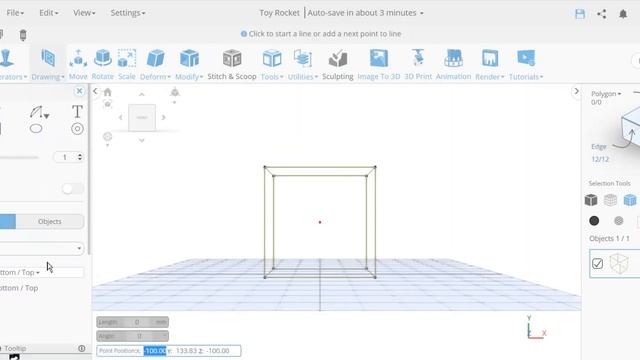Open the 3D Print tool
This screenshot has height=360, width=640.
(x=418, y=64)
